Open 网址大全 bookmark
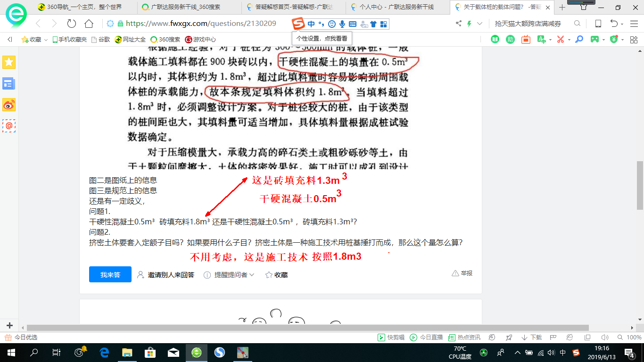Viewport: 644px width, 362px height. (x=131, y=40)
